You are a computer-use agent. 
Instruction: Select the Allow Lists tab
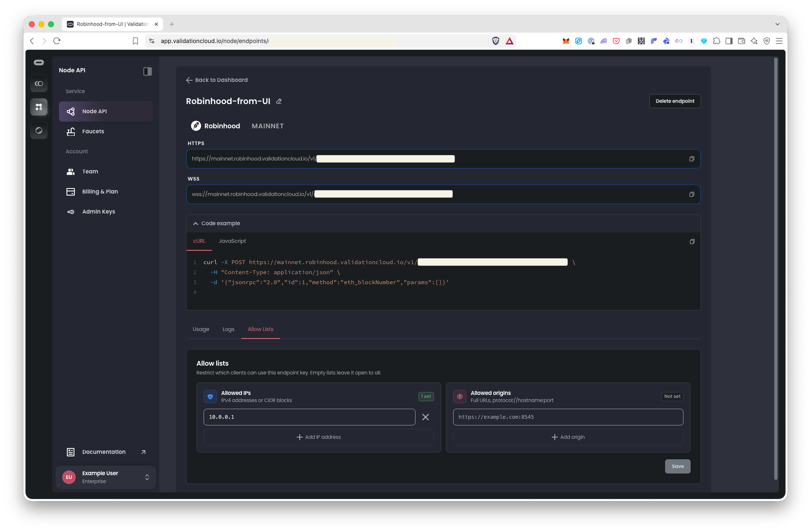[260, 329]
